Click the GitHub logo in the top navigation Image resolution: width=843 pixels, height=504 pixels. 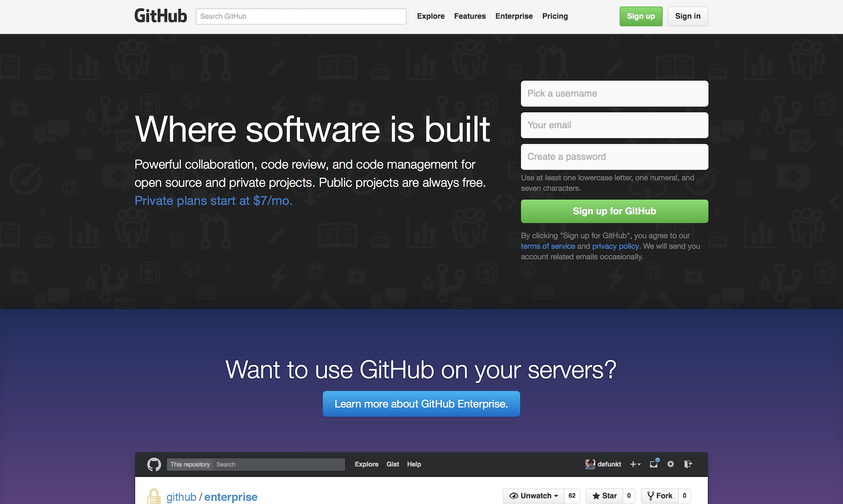(160, 16)
